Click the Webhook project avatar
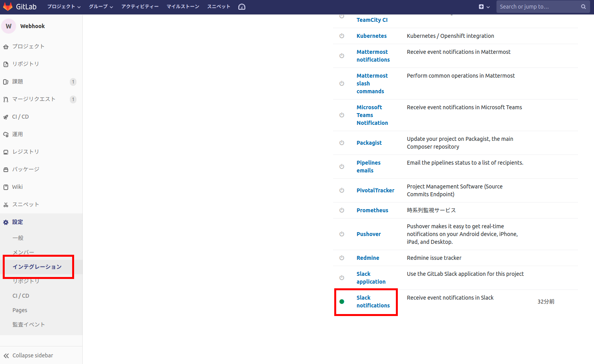 9,26
